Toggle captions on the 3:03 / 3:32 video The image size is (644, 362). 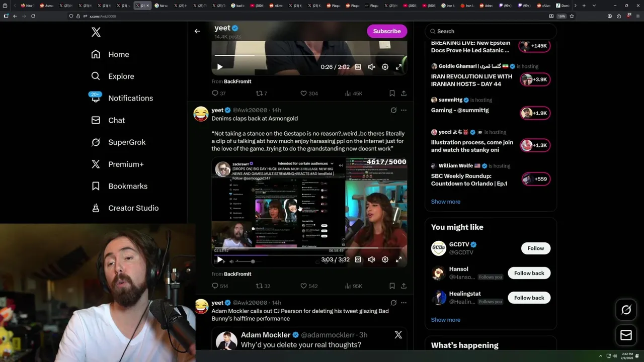coord(358,259)
